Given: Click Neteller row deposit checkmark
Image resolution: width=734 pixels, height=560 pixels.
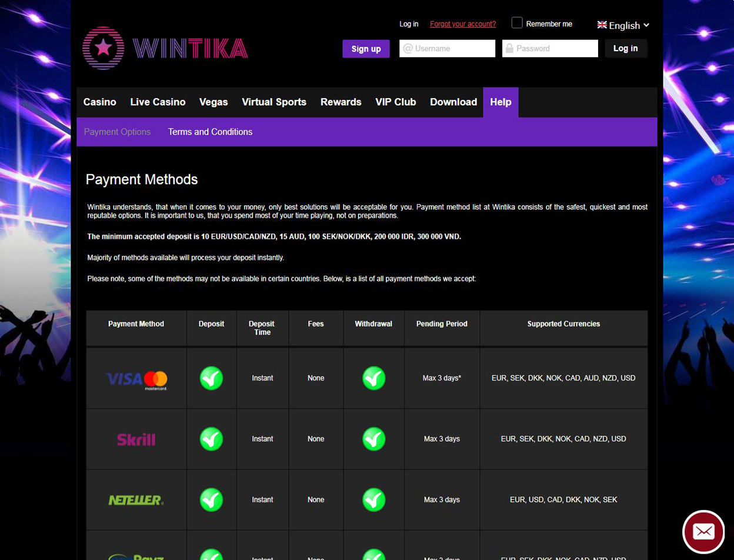Looking at the screenshot, I should tap(212, 499).
